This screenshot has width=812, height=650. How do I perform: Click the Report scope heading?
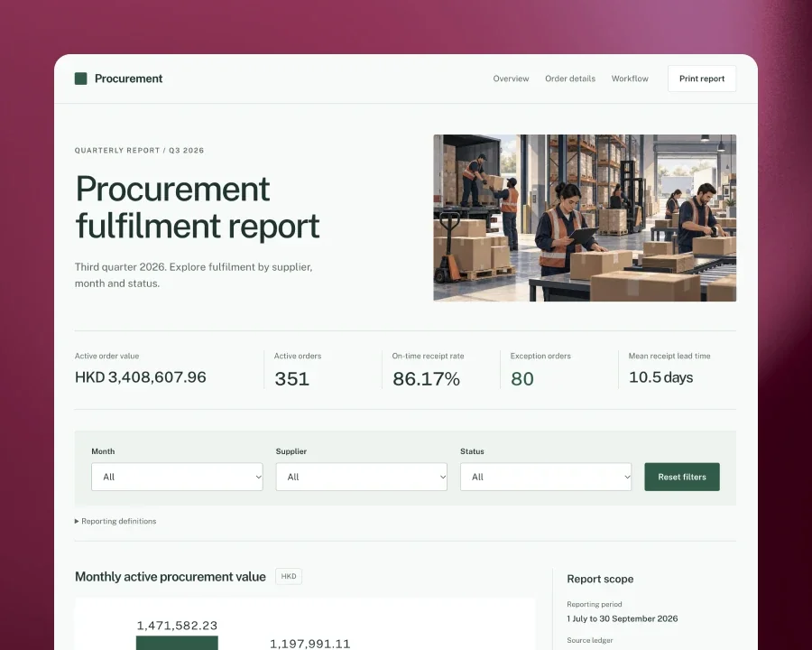(x=600, y=579)
